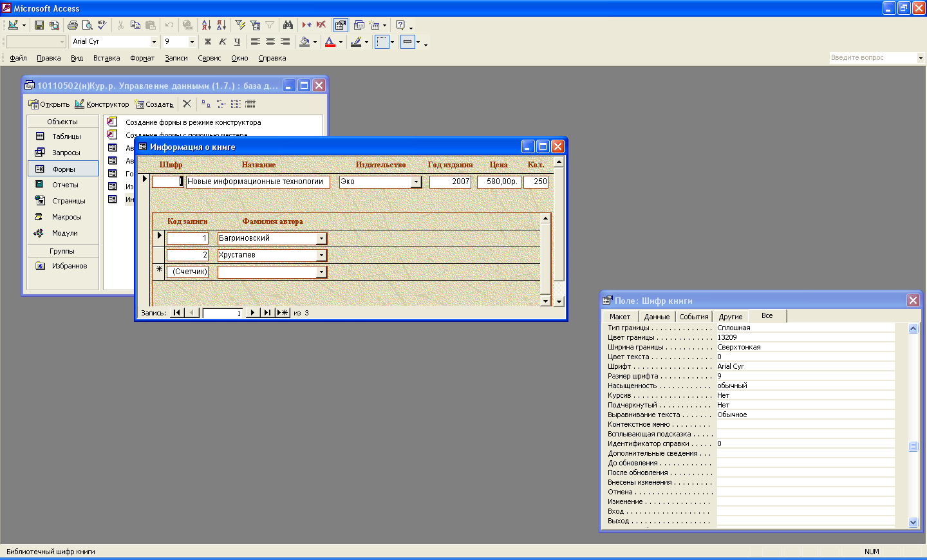Click the Print icon in the toolbar
The image size is (927, 560).
point(72,25)
